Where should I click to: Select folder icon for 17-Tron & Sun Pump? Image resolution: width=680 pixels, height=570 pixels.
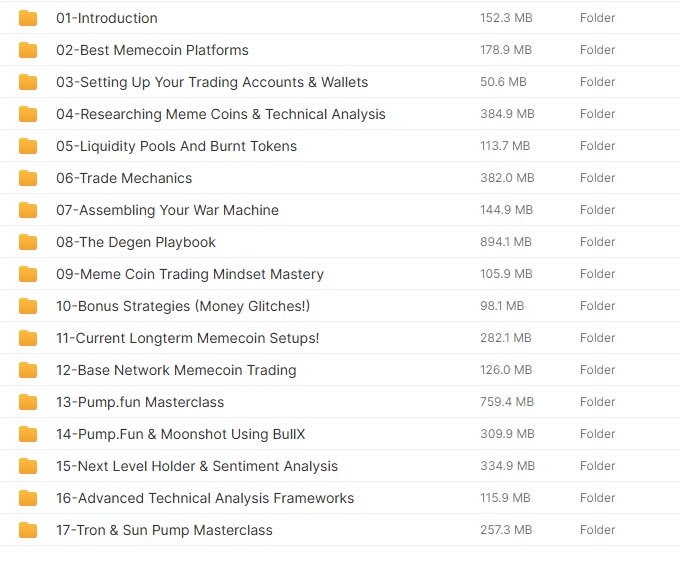(28, 530)
